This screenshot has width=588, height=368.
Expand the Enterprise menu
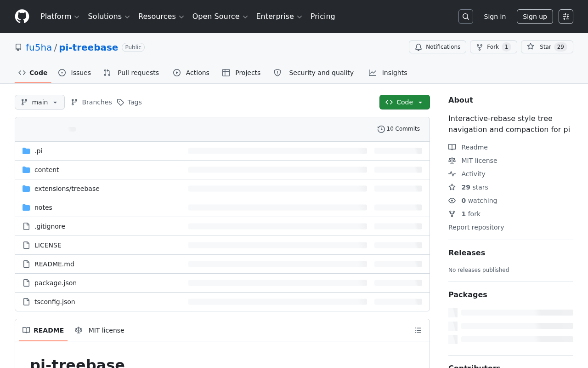coord(279,17)
